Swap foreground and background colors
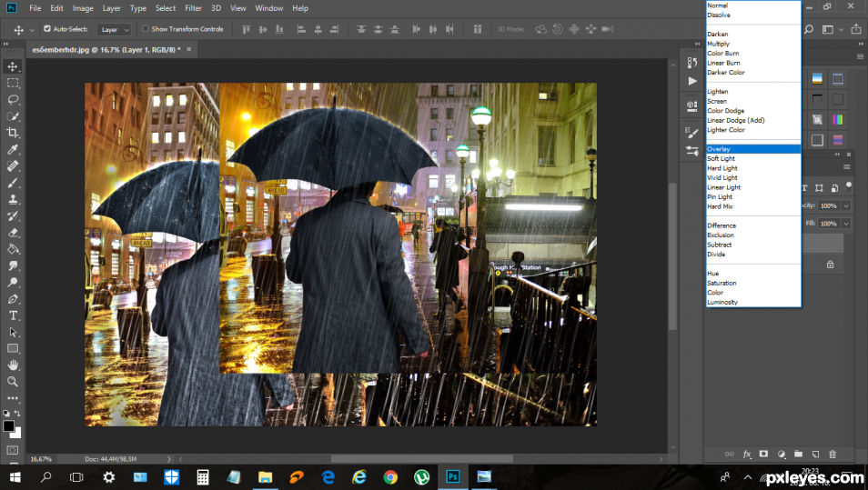Screen dimensions: 868x490 click(17, 413)
